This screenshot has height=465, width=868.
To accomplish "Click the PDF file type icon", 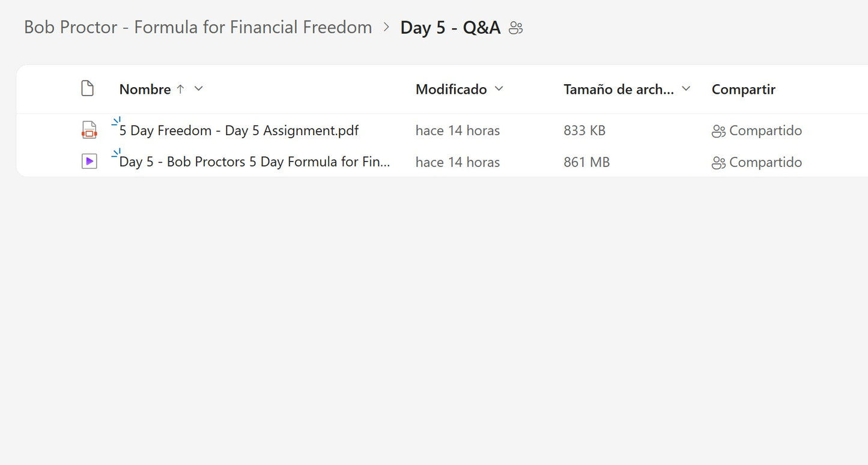I will [x=89, y=130].
